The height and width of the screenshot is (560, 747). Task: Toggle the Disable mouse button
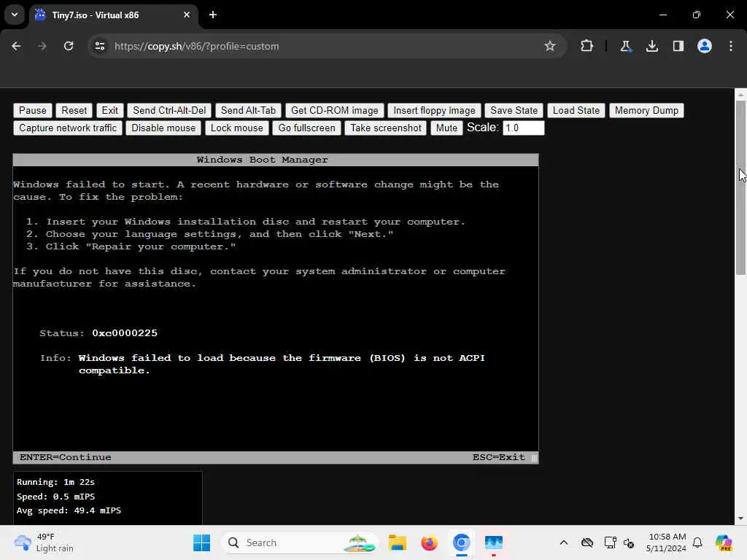(163, 128)
